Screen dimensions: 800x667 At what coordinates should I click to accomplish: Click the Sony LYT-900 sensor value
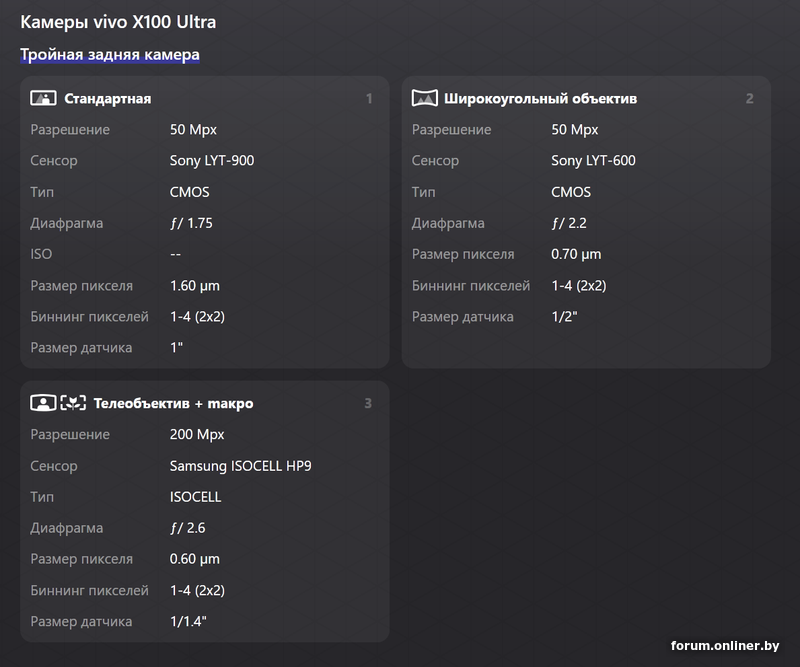point(212,160)
